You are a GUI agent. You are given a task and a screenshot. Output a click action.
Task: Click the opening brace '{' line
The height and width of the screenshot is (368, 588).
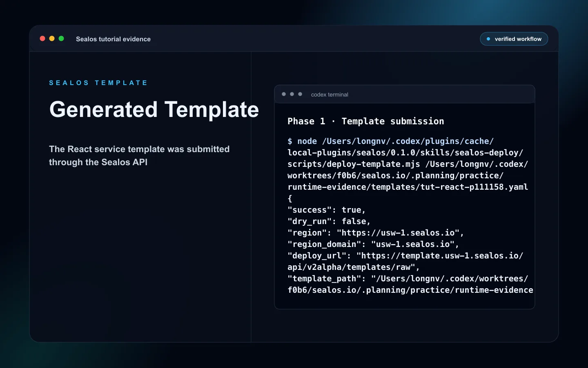[x=290, y=199]
